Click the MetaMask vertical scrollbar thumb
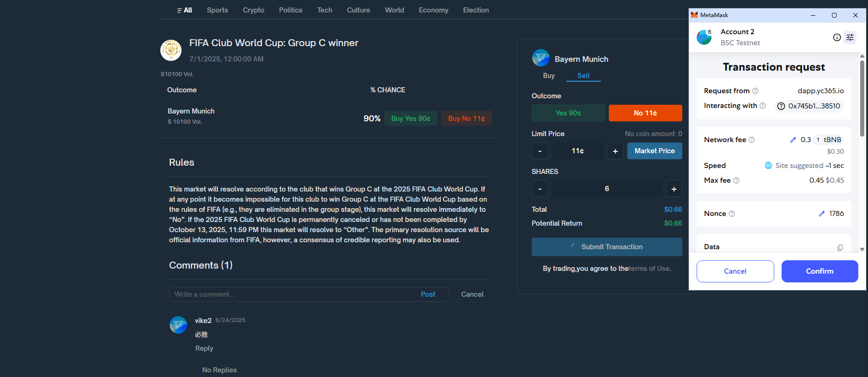The width and height of the screenshot is (868, 377). pos(862,98)
